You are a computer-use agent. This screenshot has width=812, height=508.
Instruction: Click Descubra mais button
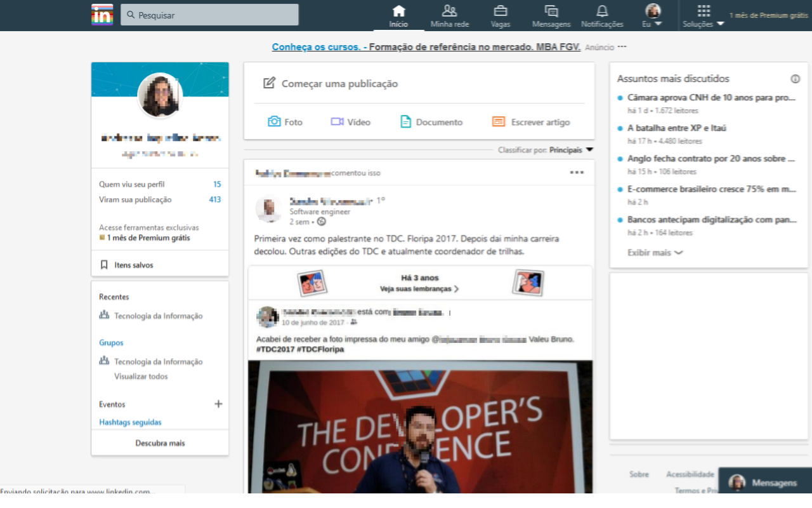(x=160, y=443)
